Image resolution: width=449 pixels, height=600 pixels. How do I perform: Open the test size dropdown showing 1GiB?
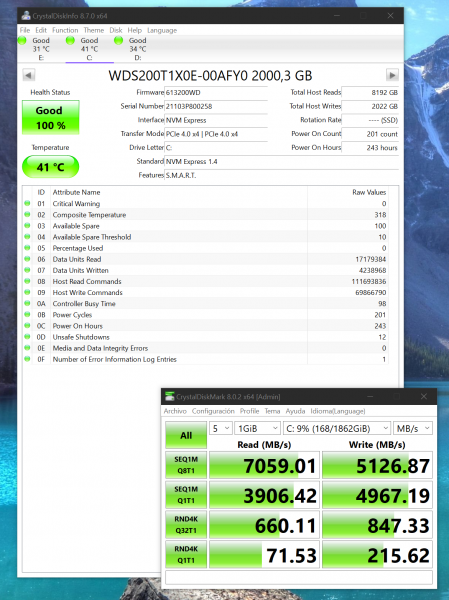[x=257, y=428]
